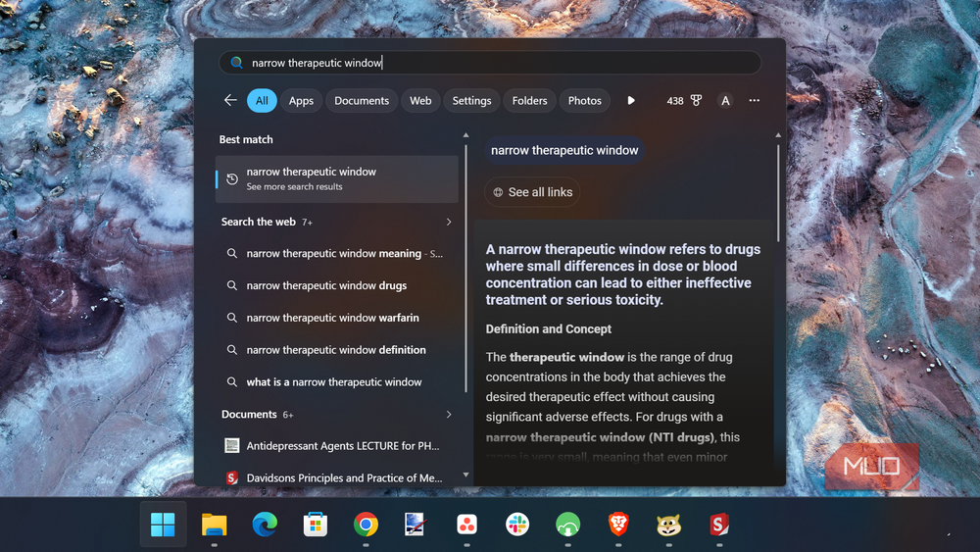980x552 pixels.
Task: Switch to the Apps filter tab
Action: pos(301,101)
